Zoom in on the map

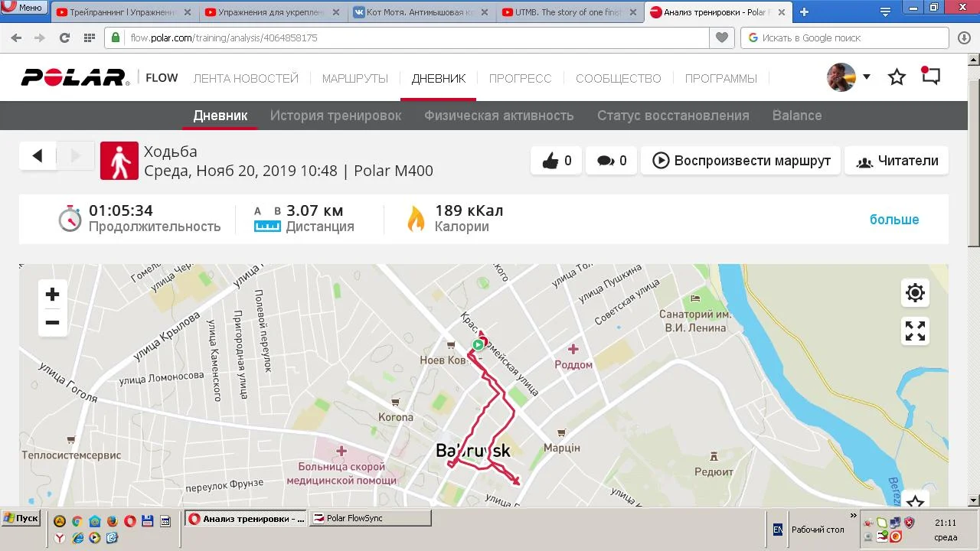[53, 295]
